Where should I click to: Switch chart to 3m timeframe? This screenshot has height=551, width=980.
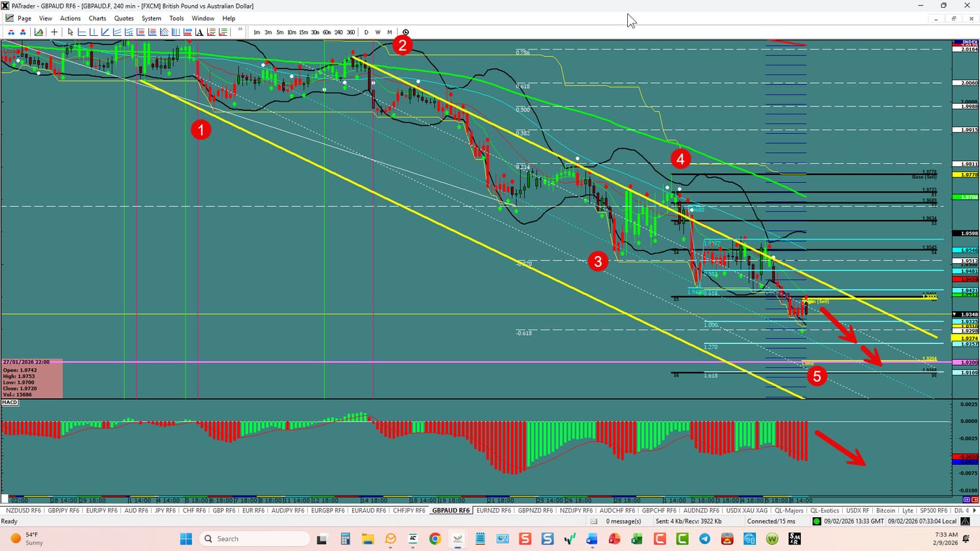pyautogui.click(x=268, y=32)
